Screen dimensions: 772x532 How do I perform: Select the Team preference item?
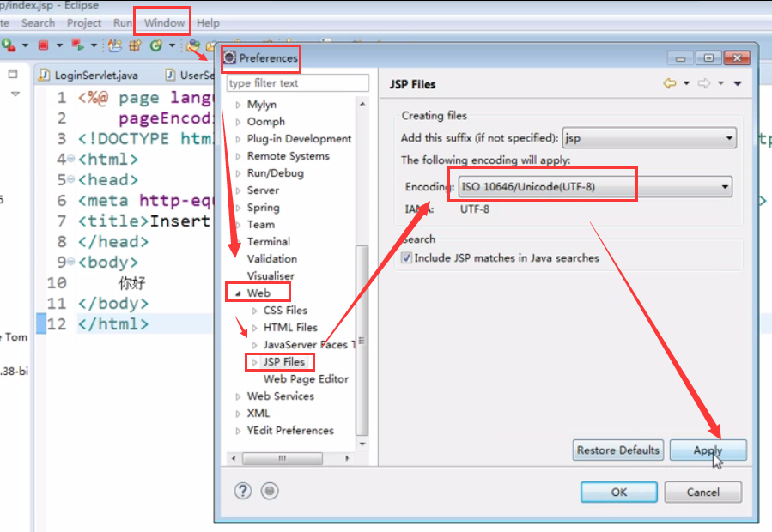point(261,225)
